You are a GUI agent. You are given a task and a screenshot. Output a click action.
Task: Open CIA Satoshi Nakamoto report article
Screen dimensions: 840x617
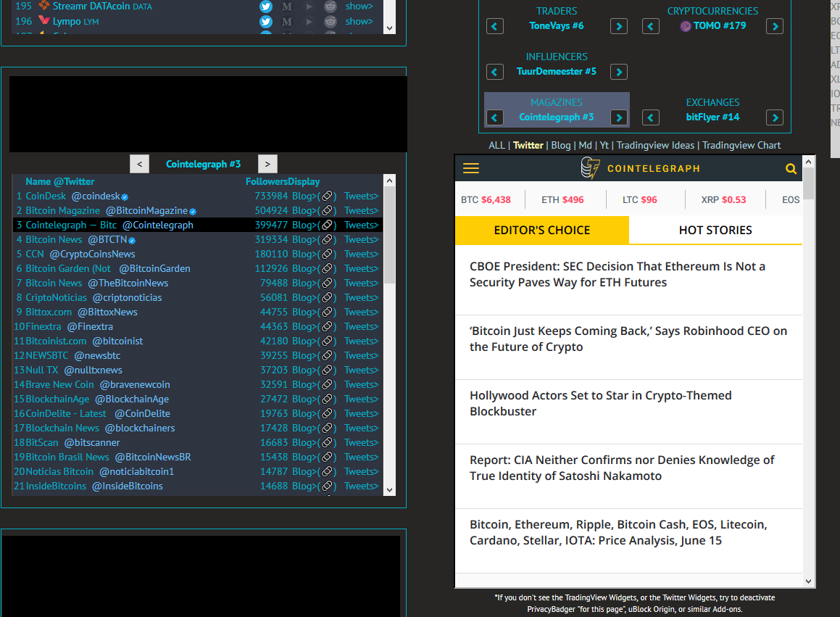[622, 468]
